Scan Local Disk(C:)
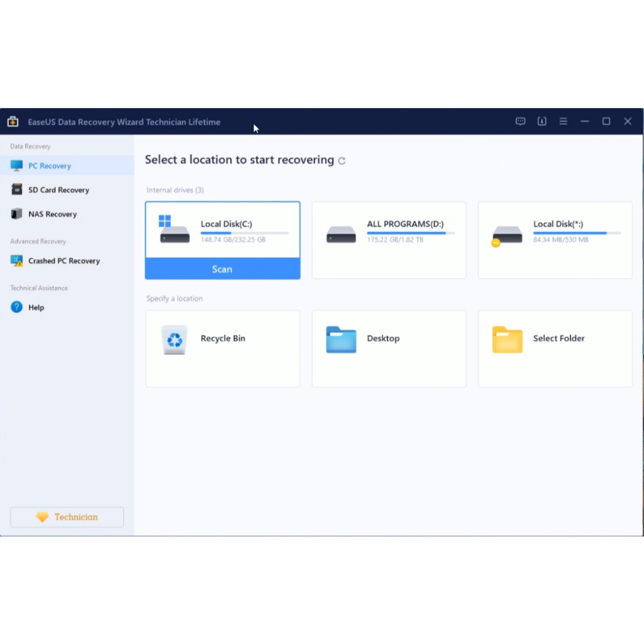Screen dimensions: 644x644 tap(222, 269)
